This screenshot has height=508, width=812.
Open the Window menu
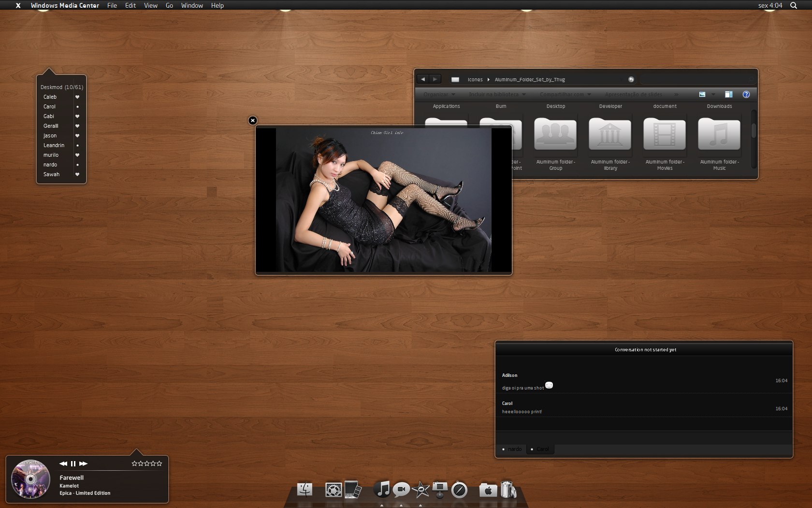192,5
